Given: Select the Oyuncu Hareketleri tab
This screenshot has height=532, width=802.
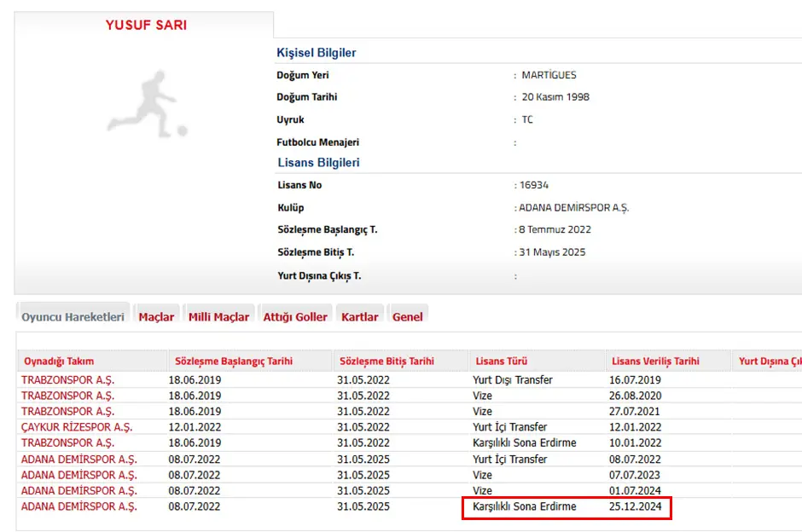Looking at the screenshot, I should coord(73,316).
